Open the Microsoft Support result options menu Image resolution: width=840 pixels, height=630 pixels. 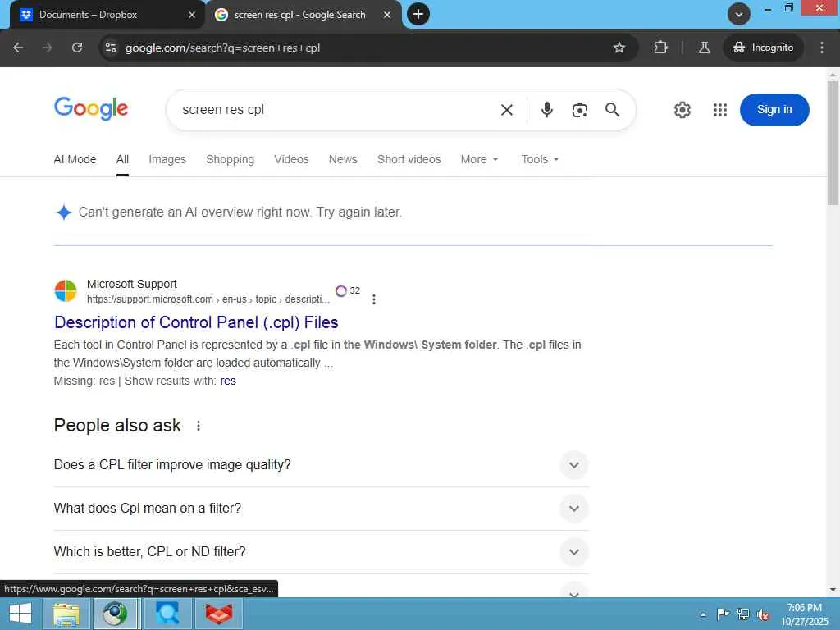pyautogui.click(x=374, y=299)
